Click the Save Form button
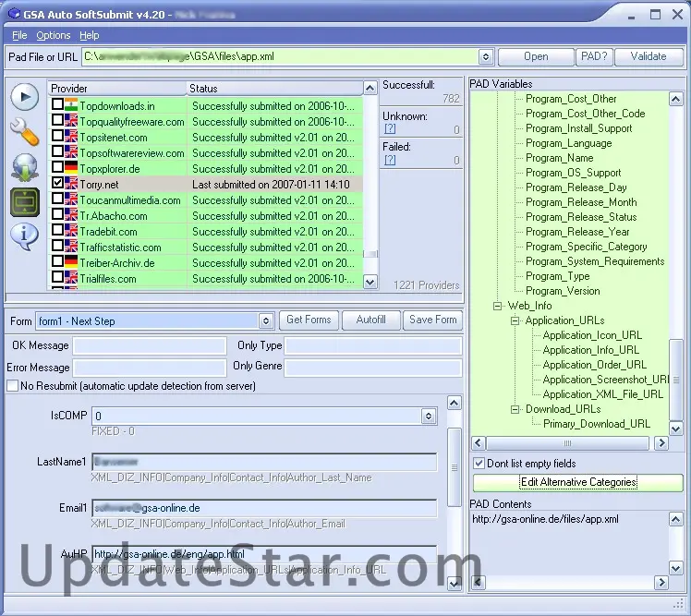 432,320
